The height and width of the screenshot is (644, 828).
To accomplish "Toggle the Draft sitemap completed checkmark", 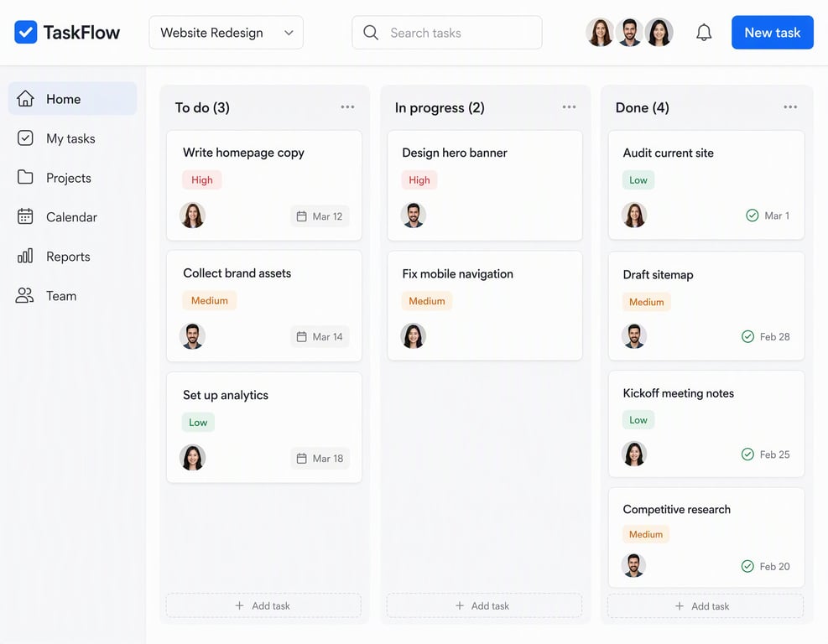I will point(747,336).
